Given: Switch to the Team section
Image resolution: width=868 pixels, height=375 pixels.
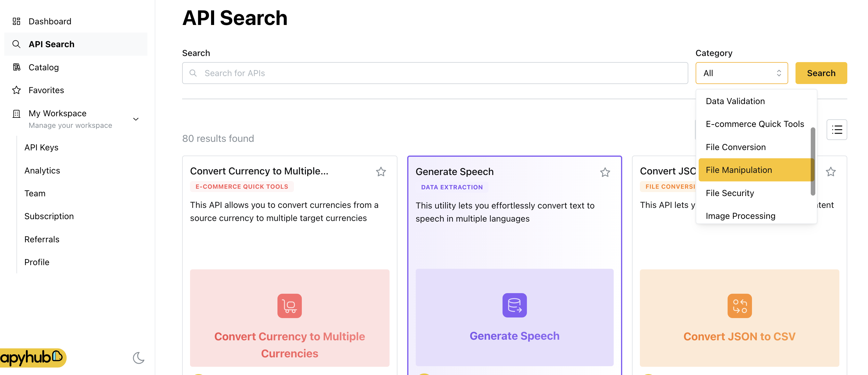Looking at the screenshot, I should (x=35, y=193).
